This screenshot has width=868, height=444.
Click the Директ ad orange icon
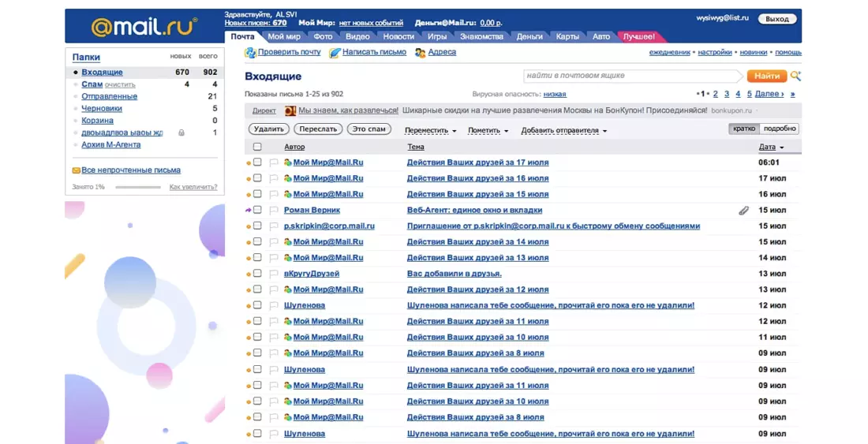coord(290,110)
